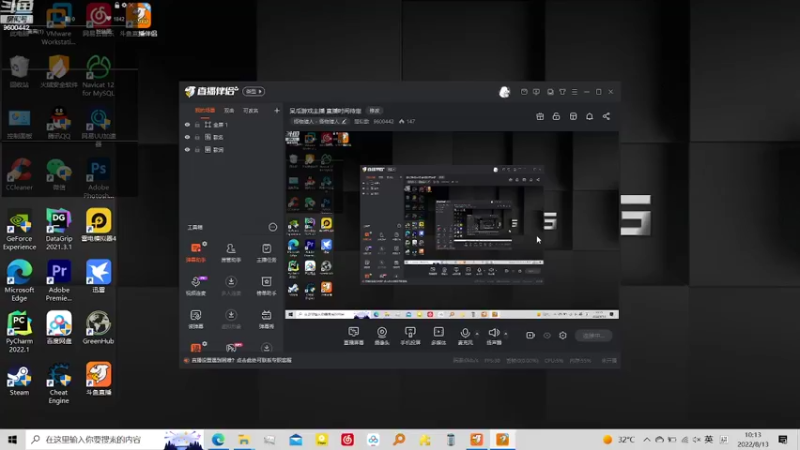Select the active orange scene tab

[x=205, y=111]
